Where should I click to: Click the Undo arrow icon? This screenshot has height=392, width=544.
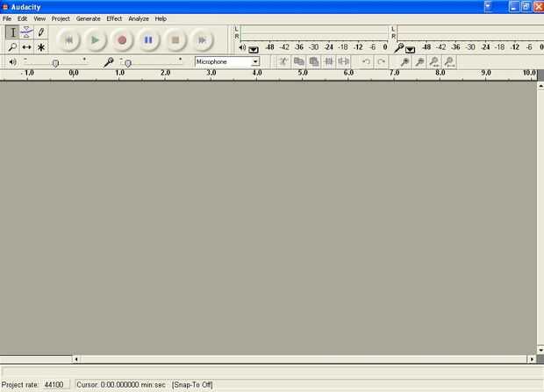coord(366,61)
